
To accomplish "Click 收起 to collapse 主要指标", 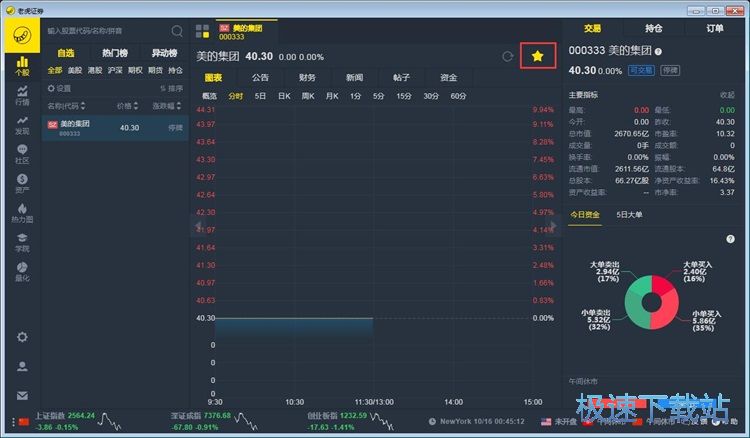I will 727,95.
